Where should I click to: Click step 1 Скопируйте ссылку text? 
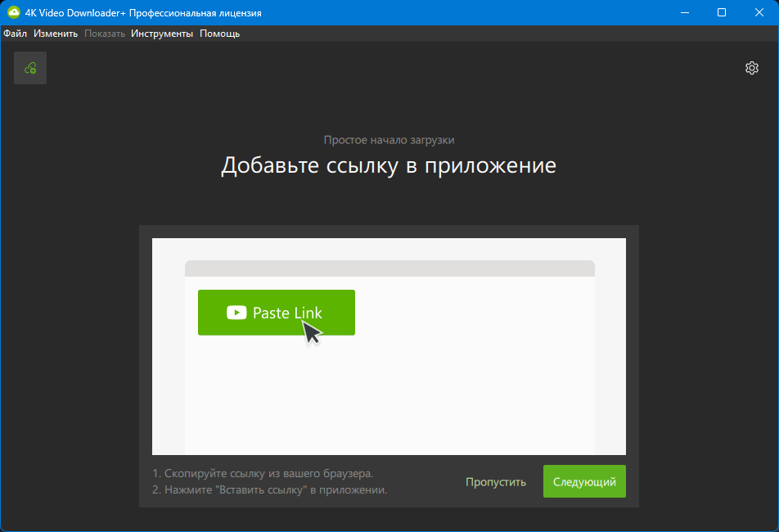point(263,473)
